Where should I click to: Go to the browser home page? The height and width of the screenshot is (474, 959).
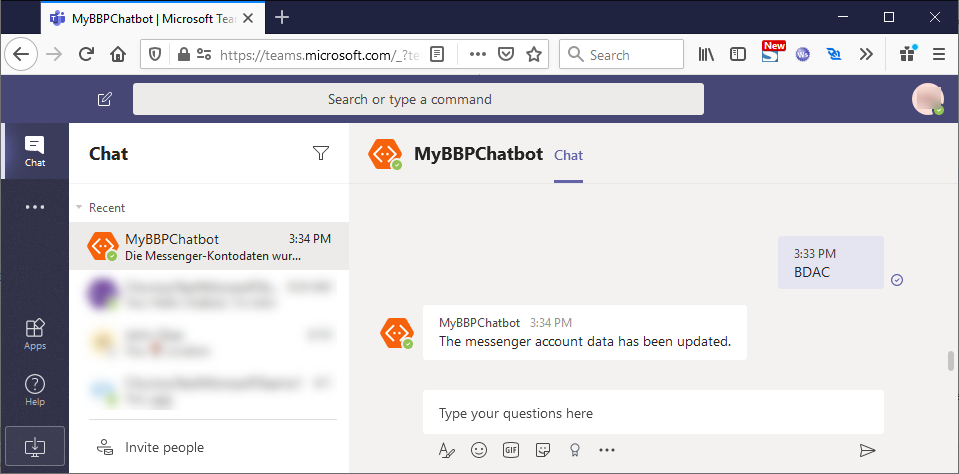(x=117, y=54)
